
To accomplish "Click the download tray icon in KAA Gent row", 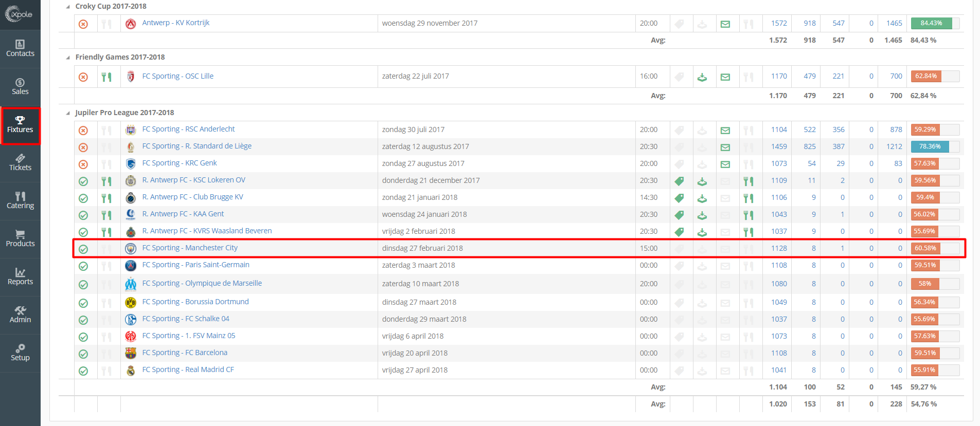I will click(x=702, y=215).
